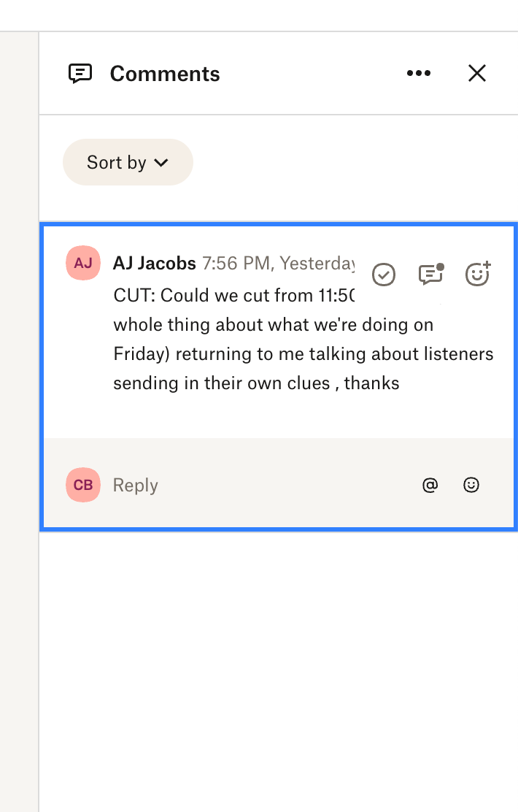The width and height of the screenshot is (518, 812).
Task: Click the CB user avatar
Action: (x=82, y=485)
